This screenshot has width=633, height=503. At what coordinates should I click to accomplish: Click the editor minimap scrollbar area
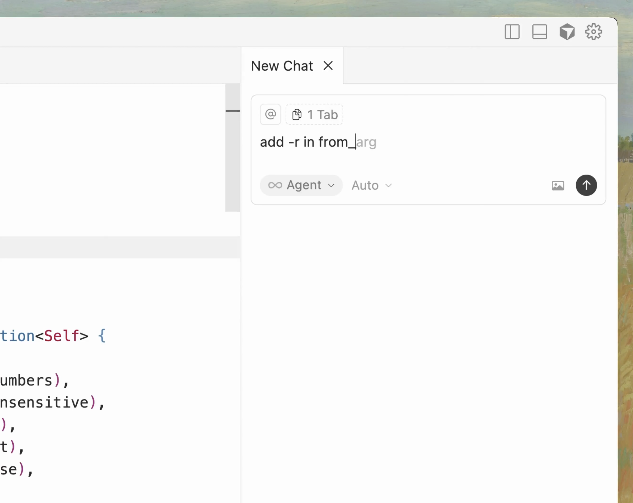click(x=233, y=148)
